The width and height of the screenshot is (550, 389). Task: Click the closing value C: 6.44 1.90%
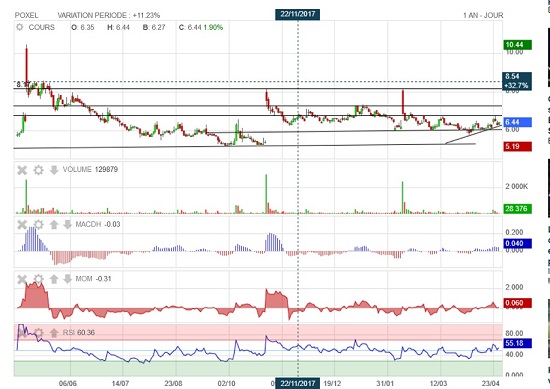pyautogui.click(x=201, y=27)
